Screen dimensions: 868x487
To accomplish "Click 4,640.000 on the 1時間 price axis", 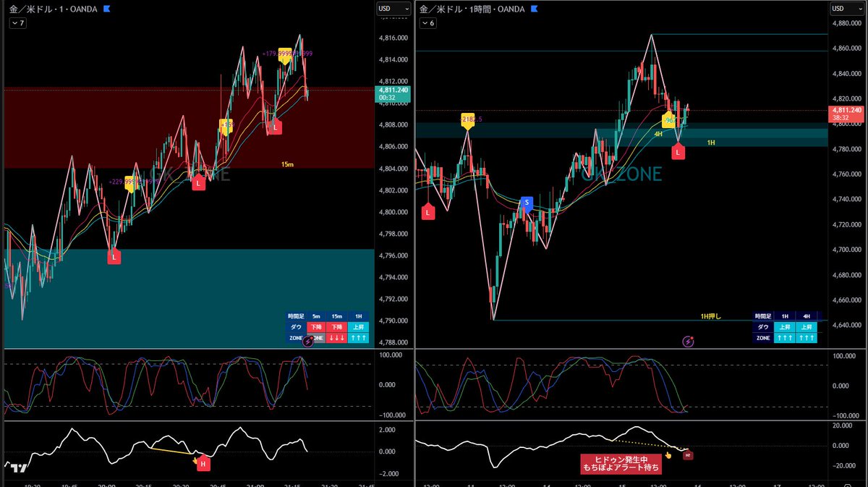I will click(846, 325).
